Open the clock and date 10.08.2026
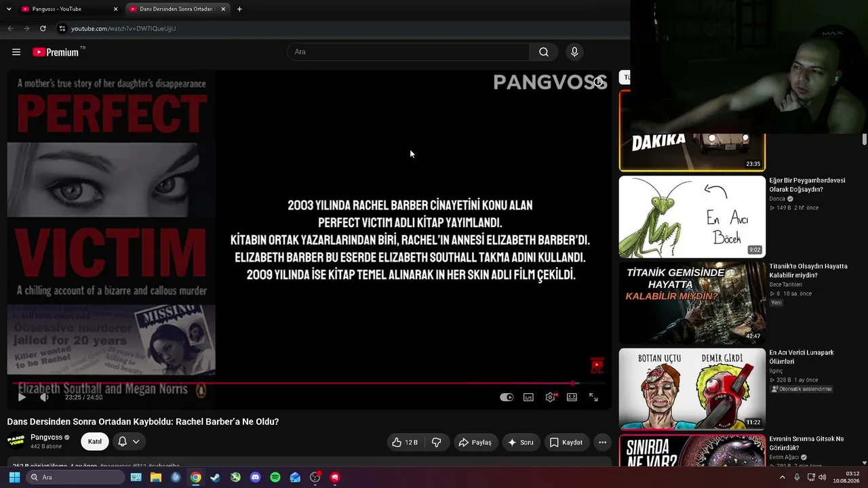Image resolution: width=868 pixels, height=488 pixels. (846, 477)
